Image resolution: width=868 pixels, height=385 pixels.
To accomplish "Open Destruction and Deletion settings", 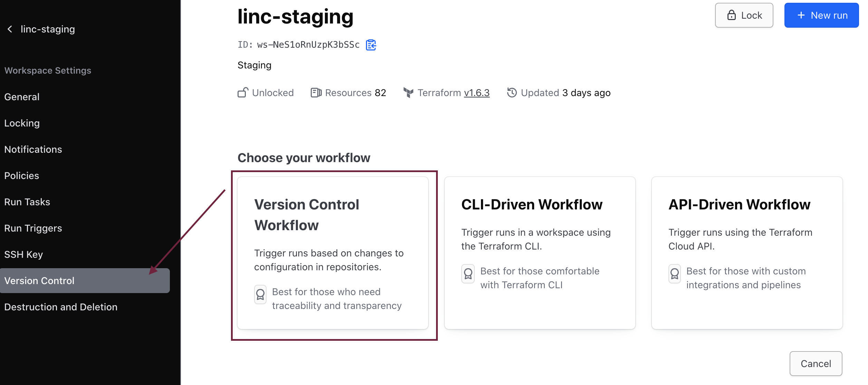I will click(x=61, y=307).
